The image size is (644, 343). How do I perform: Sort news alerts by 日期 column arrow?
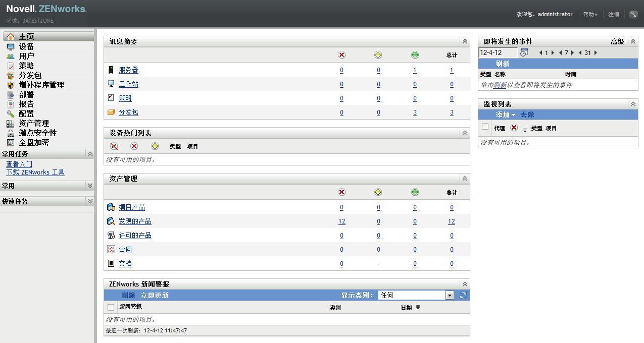click(418, 307)
